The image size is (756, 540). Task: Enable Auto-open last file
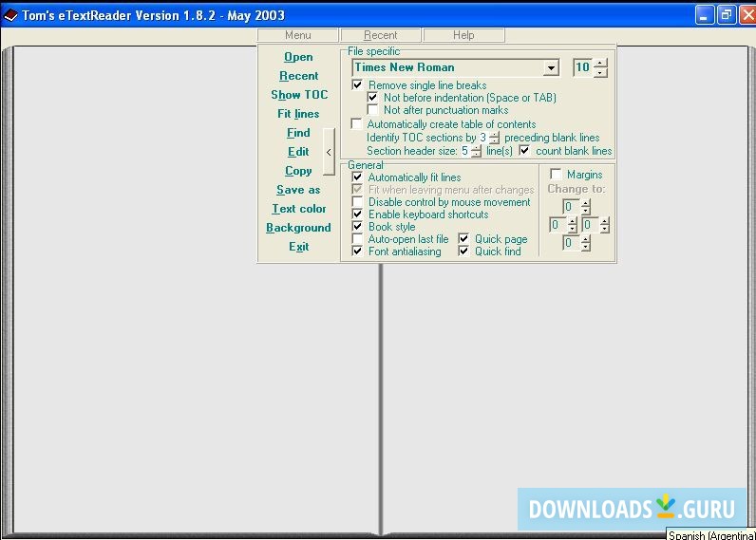[x=357, y=239]
